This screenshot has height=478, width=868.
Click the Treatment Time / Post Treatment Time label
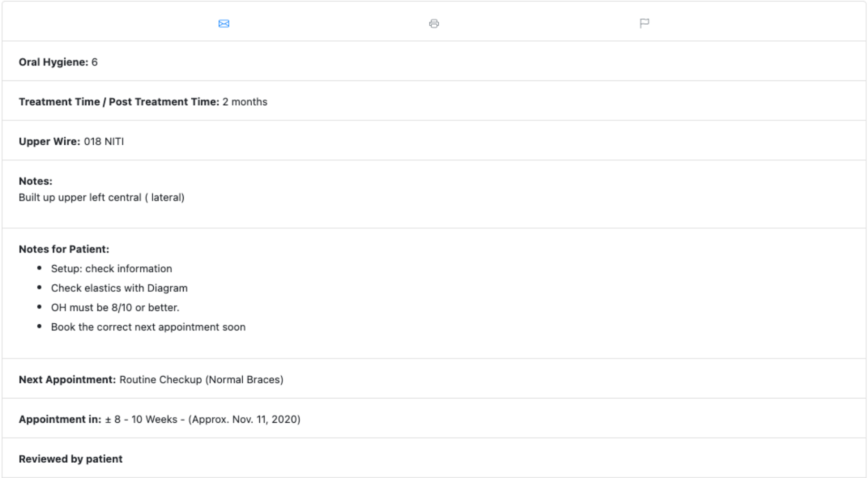pos(118,102)
